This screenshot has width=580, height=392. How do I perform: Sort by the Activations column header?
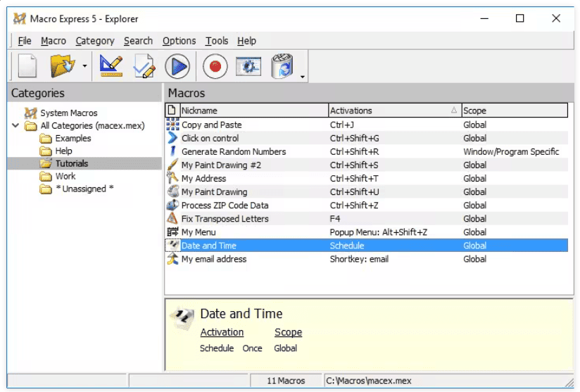coord(395,110)
